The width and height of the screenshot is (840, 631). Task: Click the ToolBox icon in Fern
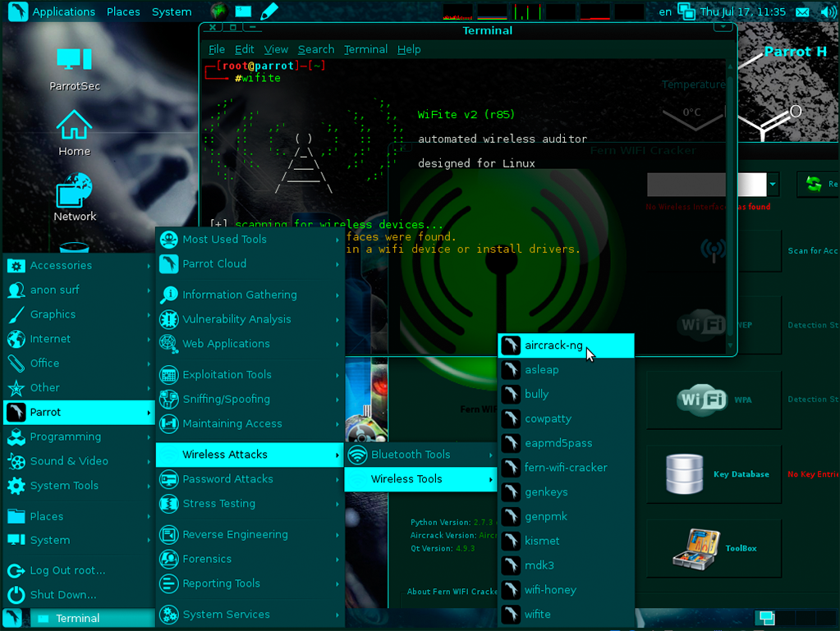coord(696,549)
